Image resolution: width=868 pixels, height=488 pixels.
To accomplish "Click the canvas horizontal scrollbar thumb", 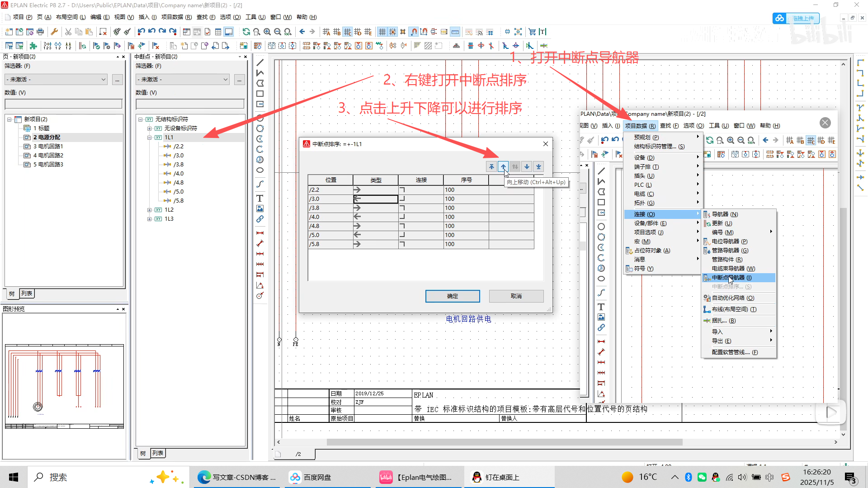I will pos(505,442).
